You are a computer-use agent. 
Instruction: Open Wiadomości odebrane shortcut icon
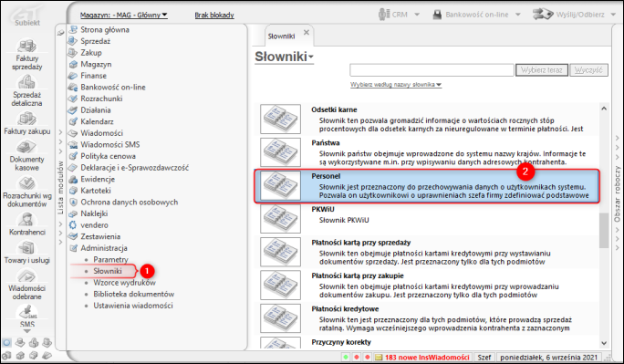pos(26,276)
